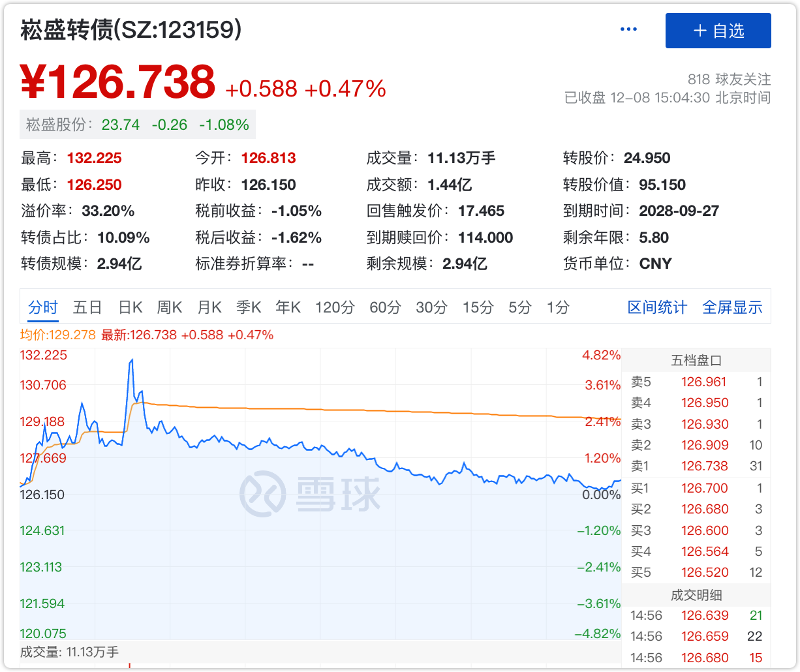Switch to the 5分 interval chart

(x=520, y=307)
